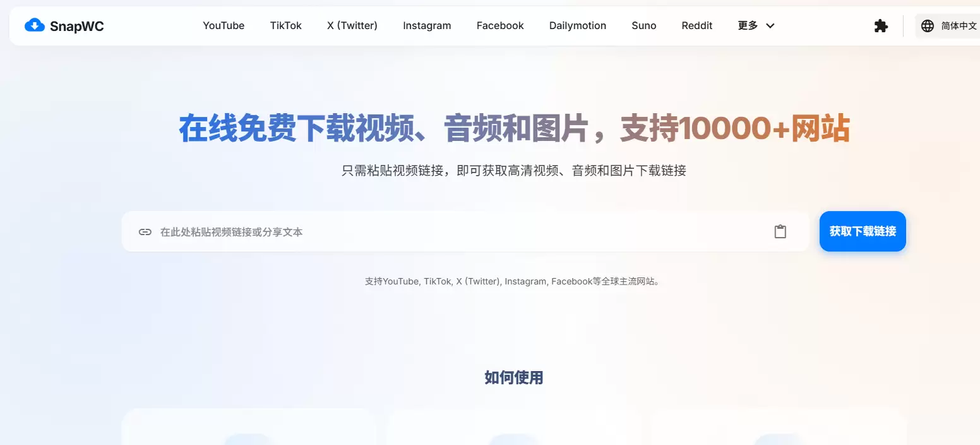
Task: Expand the 更多 dropdown menu
Action: click(756, 26)
